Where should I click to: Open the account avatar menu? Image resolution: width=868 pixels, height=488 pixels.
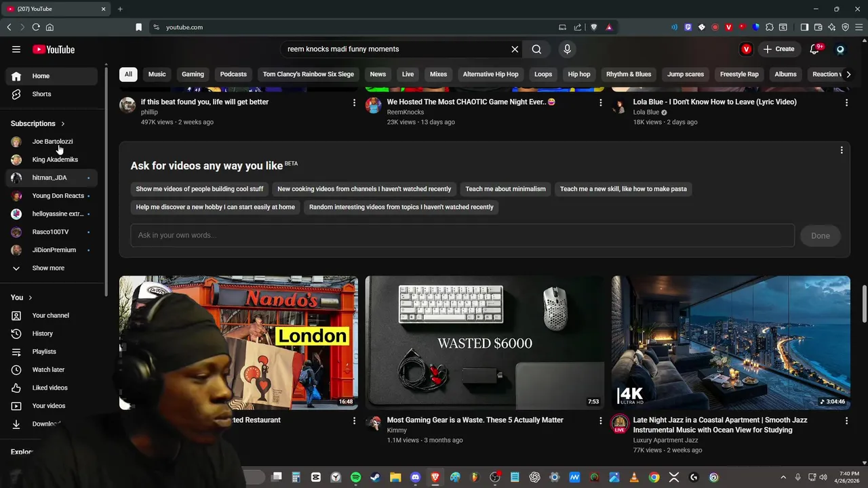coord(840,49)
